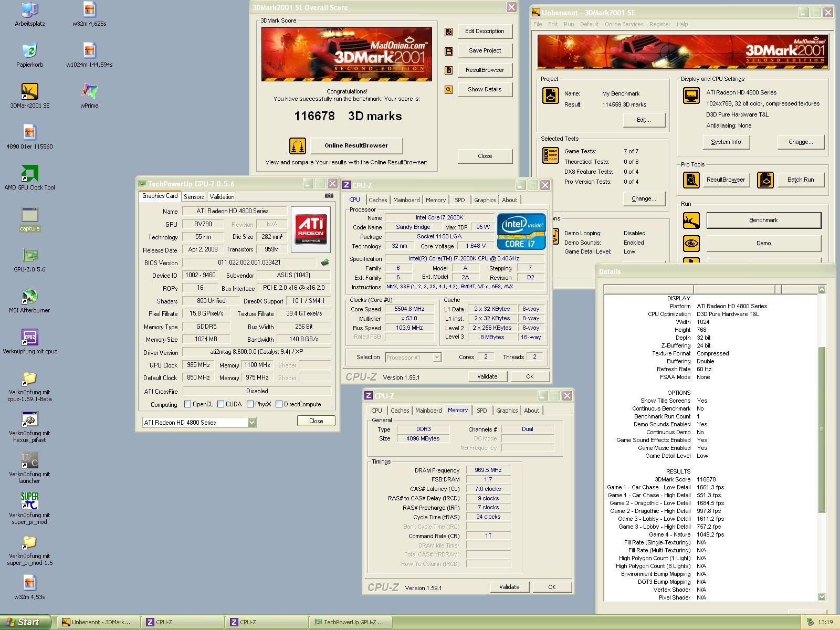Switch to the Sensors tab in GPU-Z
This screenshot has width=840, height=630.
point(194,197)
